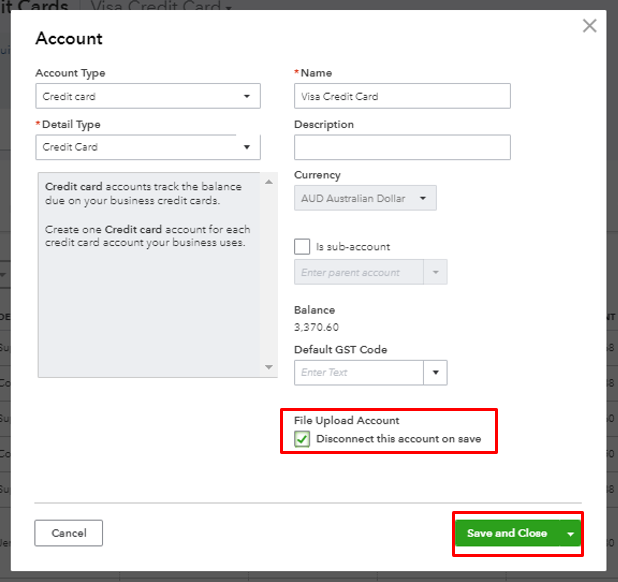Close the Account dialog with X

point(589,26)
